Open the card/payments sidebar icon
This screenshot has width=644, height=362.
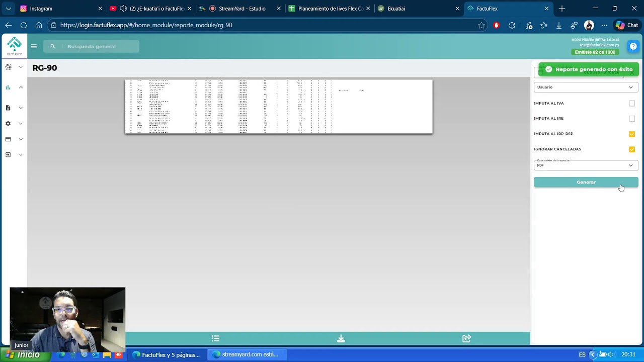(8, 139)
